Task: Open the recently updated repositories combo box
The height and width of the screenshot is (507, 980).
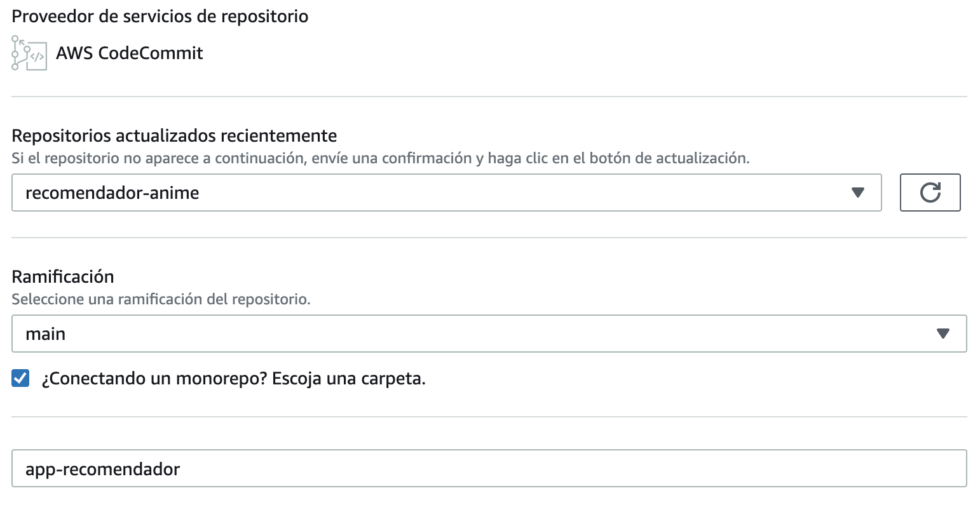Action: coord(446,193)
